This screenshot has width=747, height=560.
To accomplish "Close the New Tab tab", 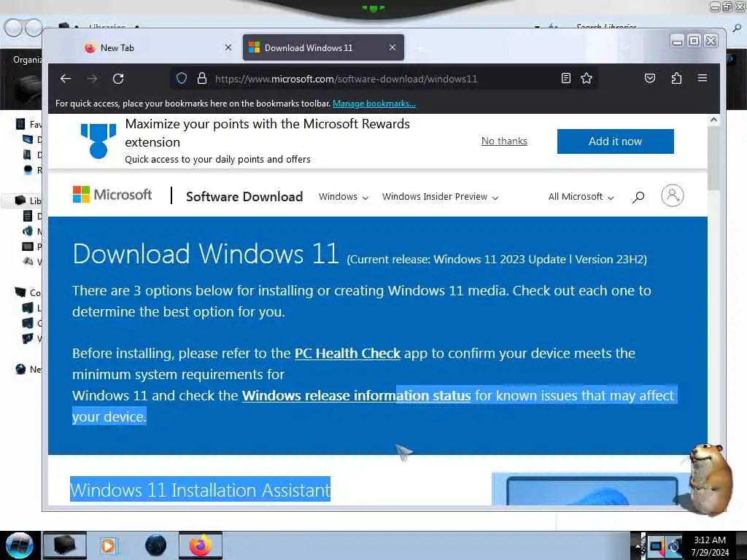I will pos(228,47).
